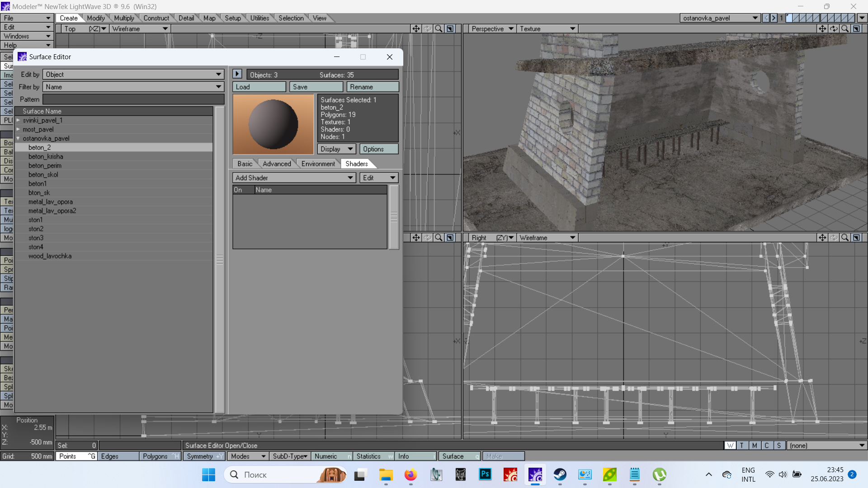This screenshot has width=868, height=488.
Task: Open the Edit by Object dropdown
Action: (133, 75)
